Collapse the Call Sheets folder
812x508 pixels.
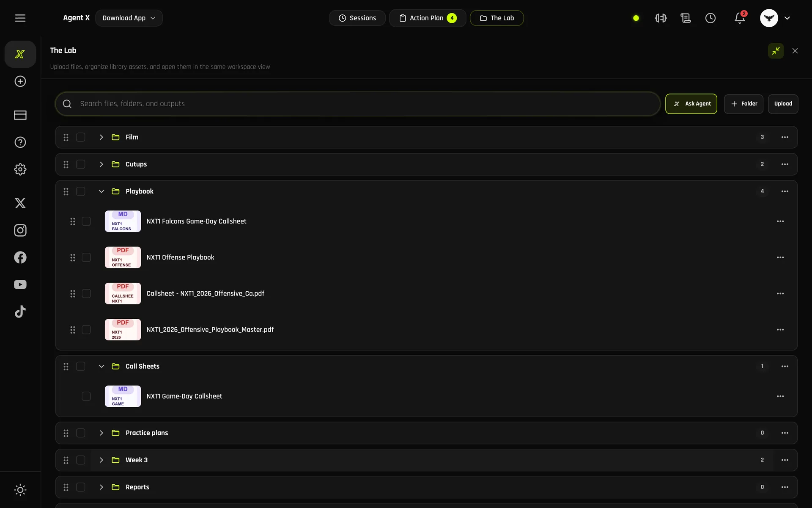(101, 366)
